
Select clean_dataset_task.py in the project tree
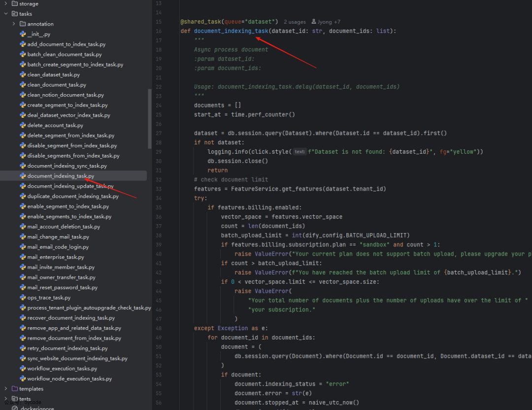pos(53,74)
